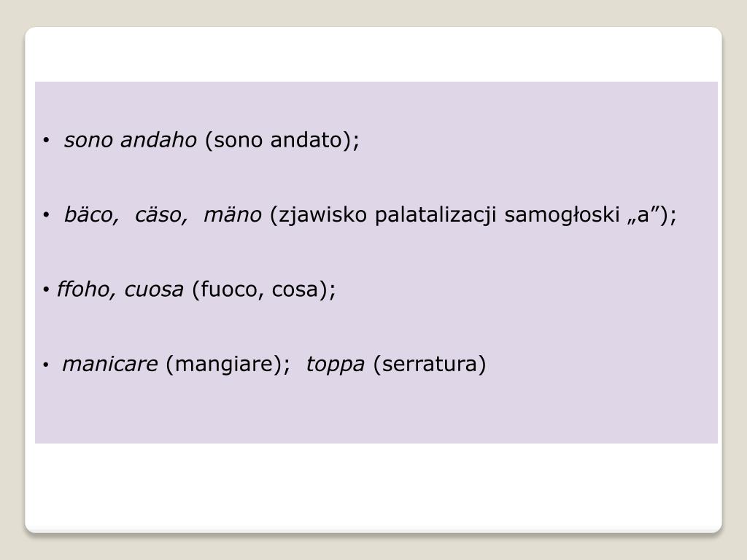Viewport: 747px width, 560px height.
Task: Click the bullet before 'sono andaho'
Action: [46, 141]
